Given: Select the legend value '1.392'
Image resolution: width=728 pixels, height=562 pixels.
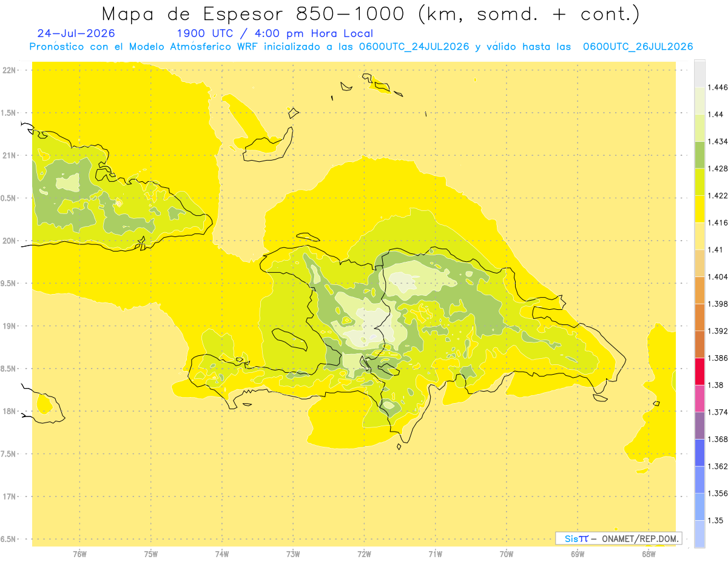Looking at the screenshot, I should click(718, 331).
